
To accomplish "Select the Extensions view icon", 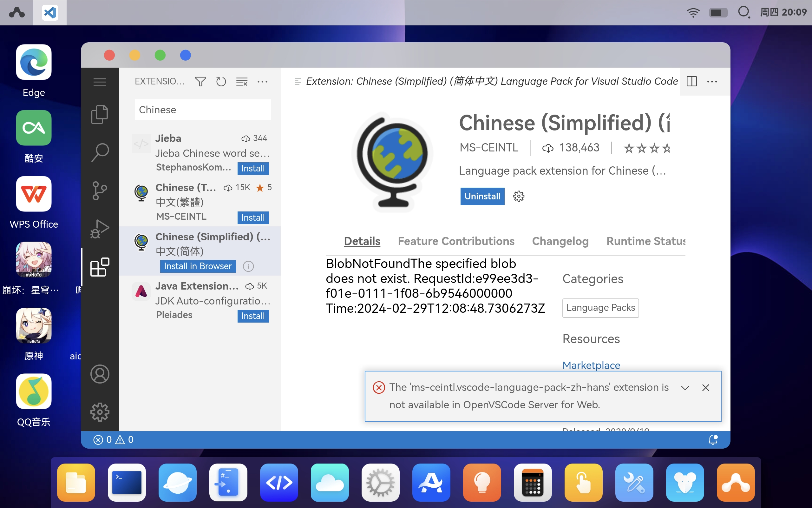I will coord(100,267).
